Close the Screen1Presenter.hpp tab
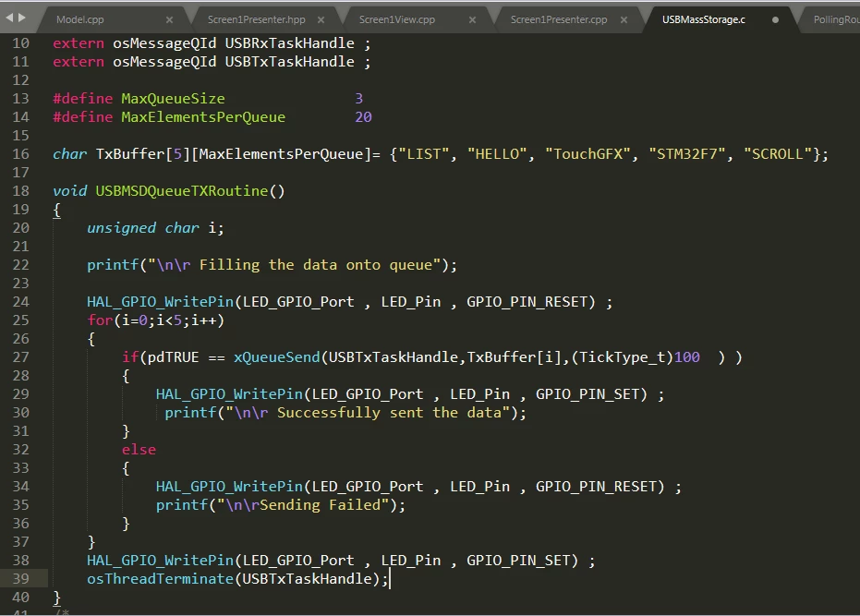The height and width of the screenshot is (616, 860). click(321, 19)
